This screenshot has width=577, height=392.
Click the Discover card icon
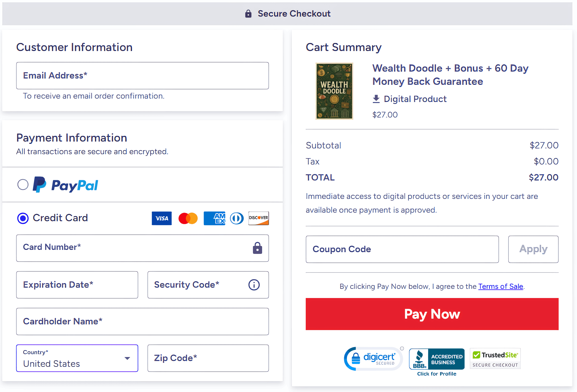point(259,218)
